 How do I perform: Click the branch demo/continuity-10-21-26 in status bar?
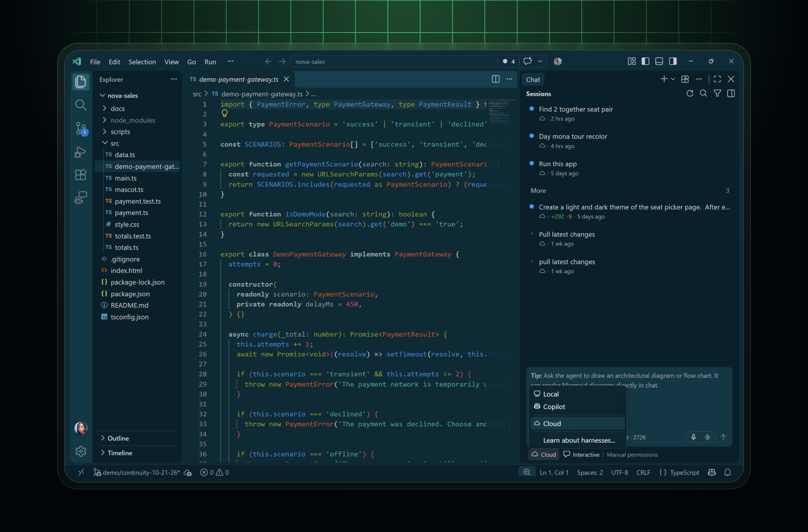tap(137, 473)
